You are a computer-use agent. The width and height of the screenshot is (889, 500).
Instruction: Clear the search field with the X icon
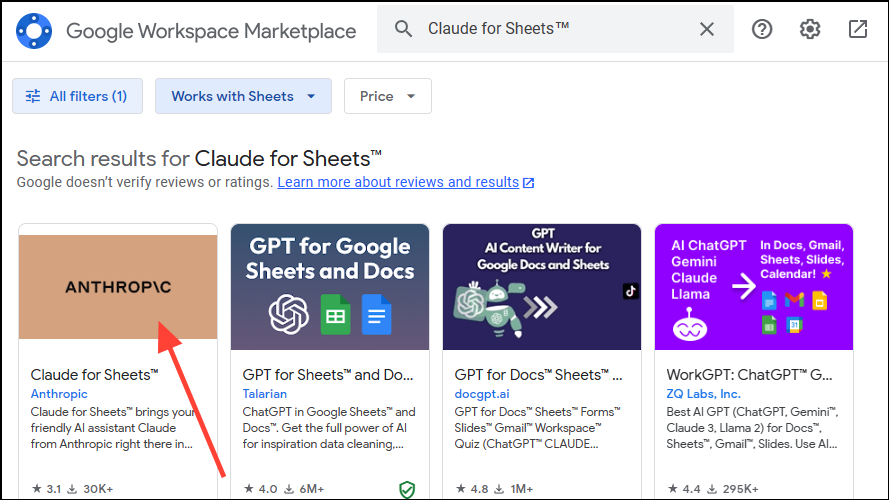(x=706, y=29)
